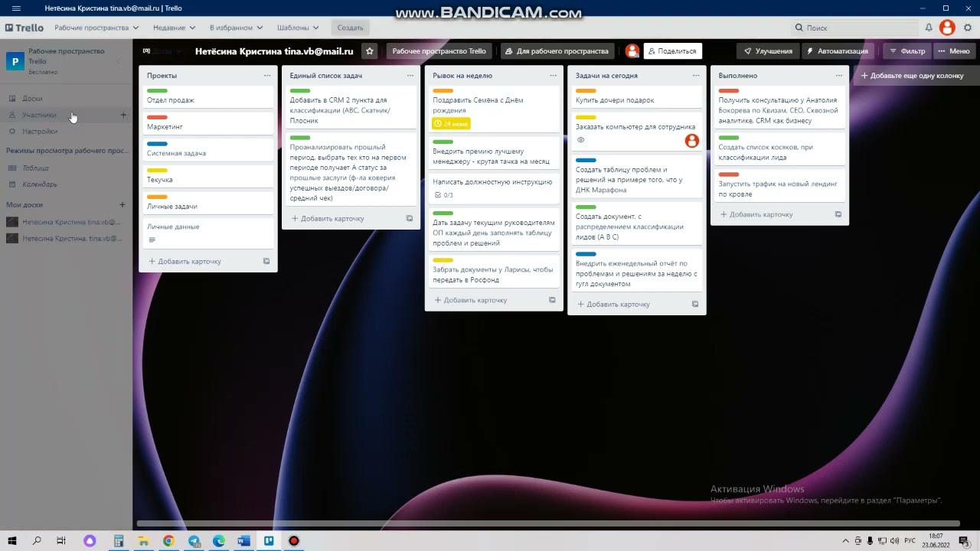Click create-from-template icon in Проекты list
Viewport: 980px width, 551px height.
click(x=266, y=261)
